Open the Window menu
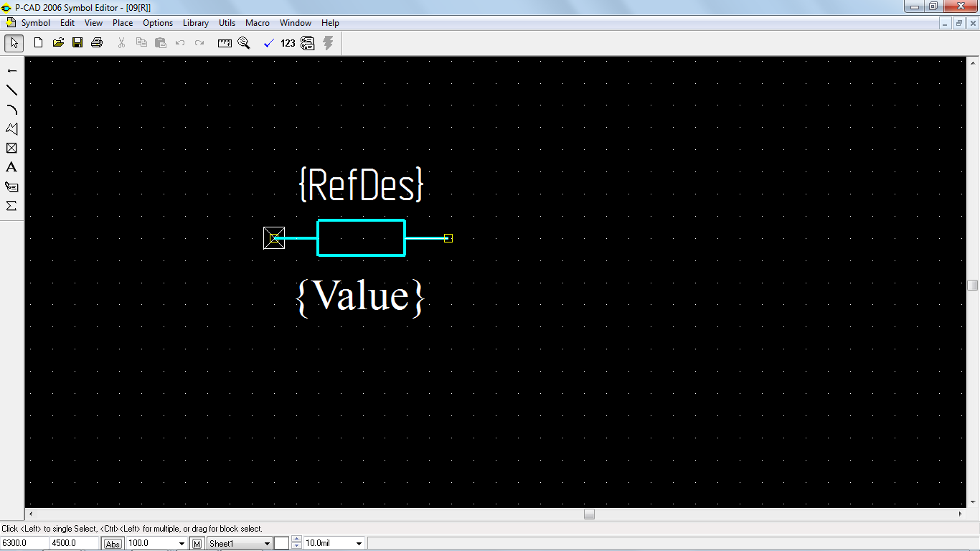Image resolution: width=980 pixels, height=551 pixels. 296,23
